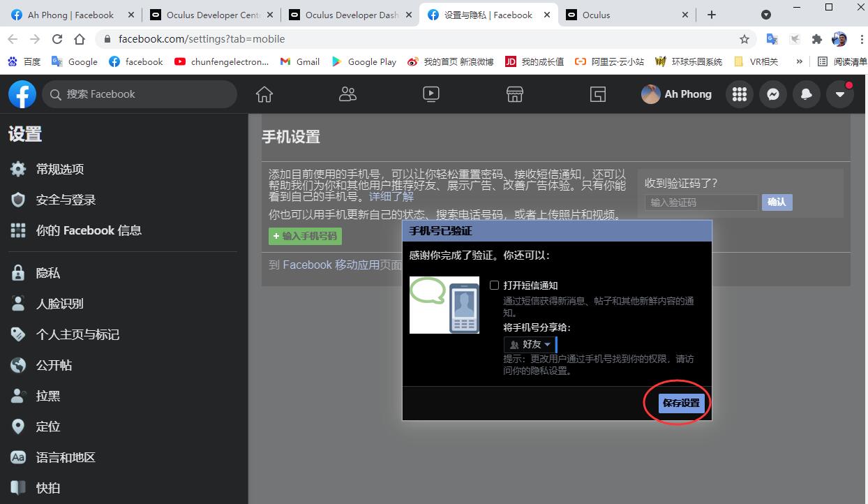Switch to the Oculus Developer Center tab

click(211, 15)
